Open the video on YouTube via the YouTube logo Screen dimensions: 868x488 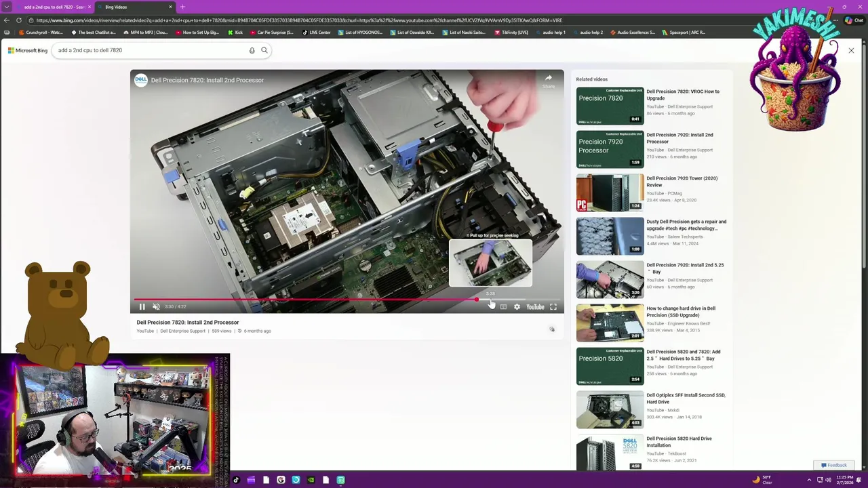pos(535,307)
